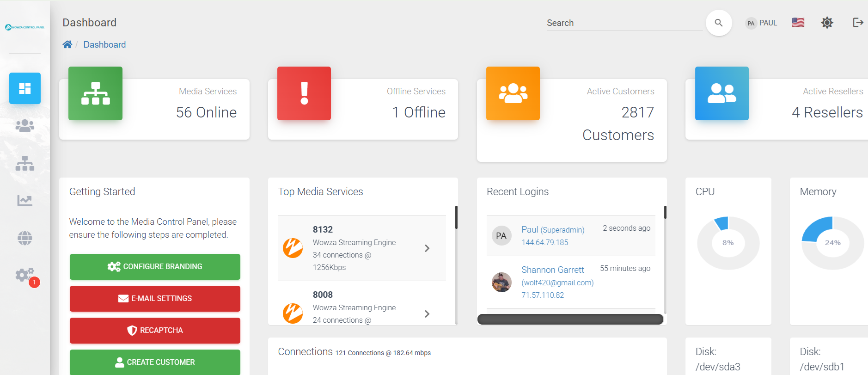
Task: Open the Dashboard sidebar icon
Action: click(25, 88)
